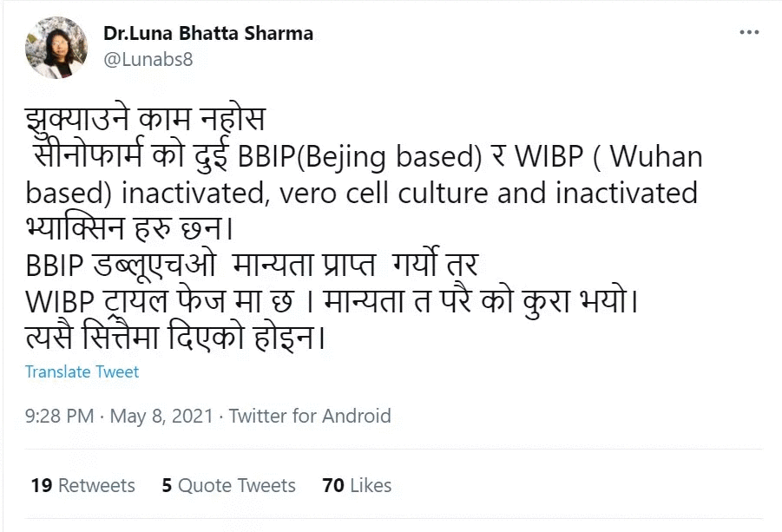Click the number 5 beside Quote Tweets

167,486
